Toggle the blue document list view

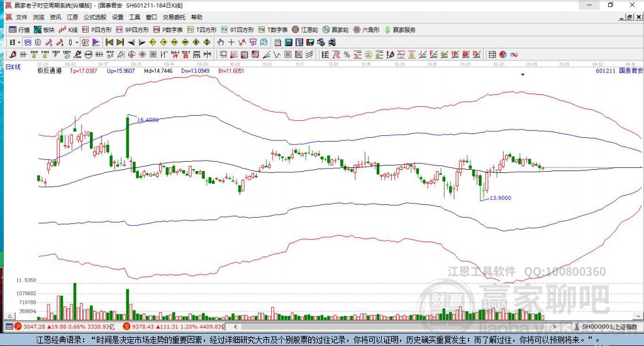tap(38, 42)
